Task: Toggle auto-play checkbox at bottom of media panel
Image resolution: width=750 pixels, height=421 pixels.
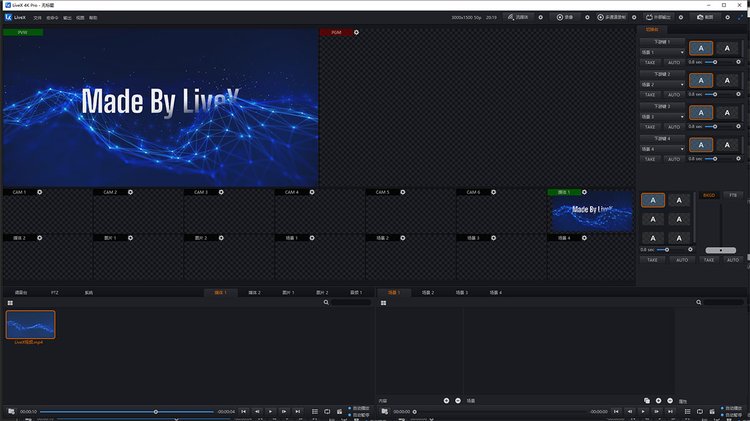Action: 347,408
